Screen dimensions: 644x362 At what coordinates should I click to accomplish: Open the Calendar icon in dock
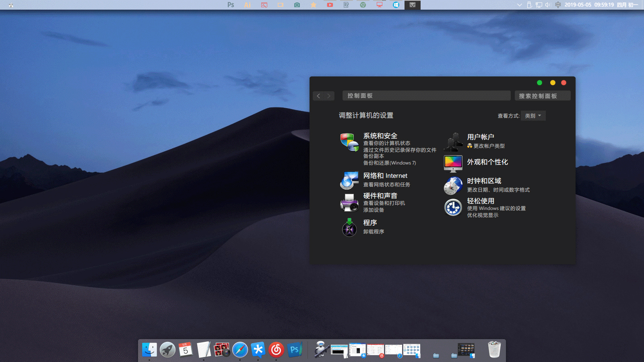tap(186, 350)
